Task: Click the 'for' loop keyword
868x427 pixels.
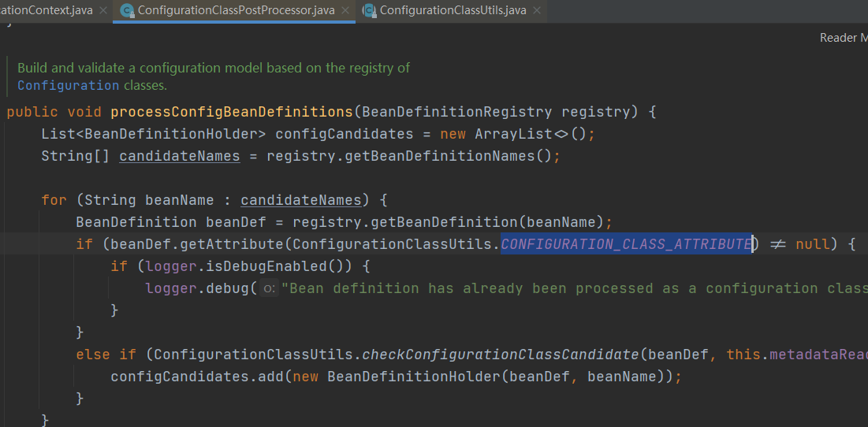Action: coord(54,200)
